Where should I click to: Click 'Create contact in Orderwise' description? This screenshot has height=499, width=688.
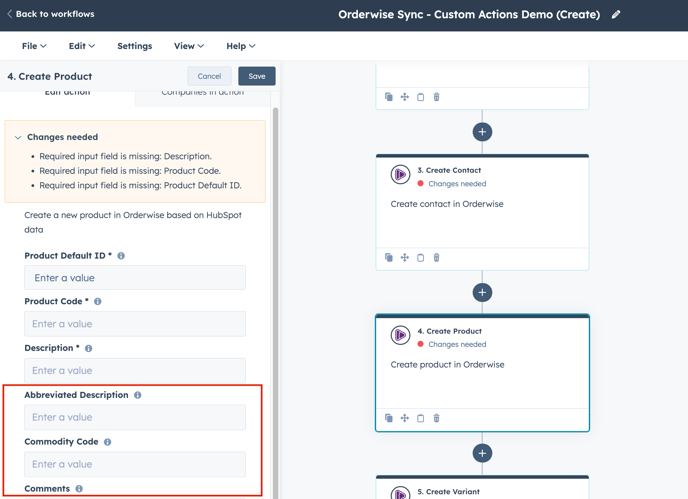pyautogui.click(x=447, y=204)
